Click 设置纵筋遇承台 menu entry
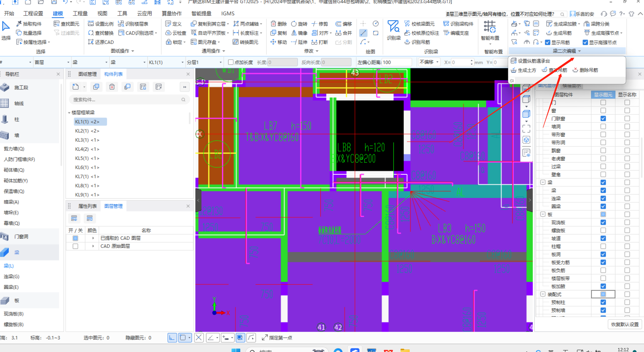Viewport: 644px width, 352px height. point(531,61)
